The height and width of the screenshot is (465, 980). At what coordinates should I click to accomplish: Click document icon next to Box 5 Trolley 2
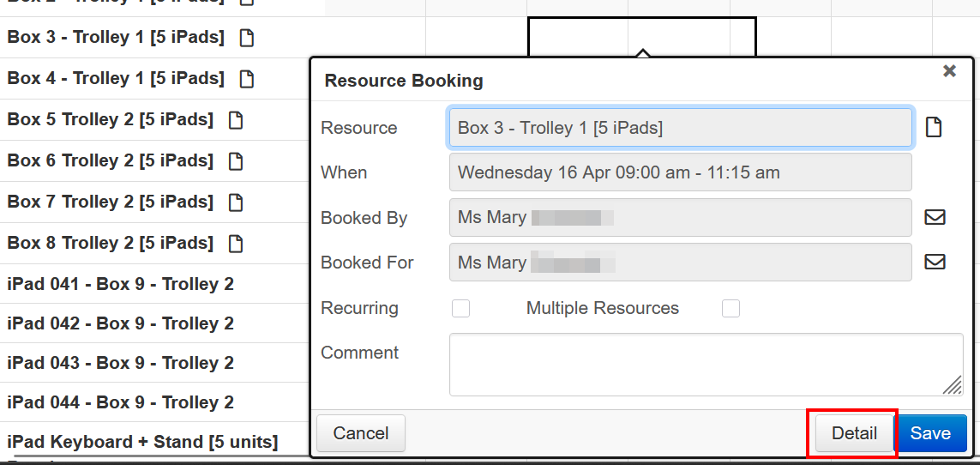pos(236,120)
